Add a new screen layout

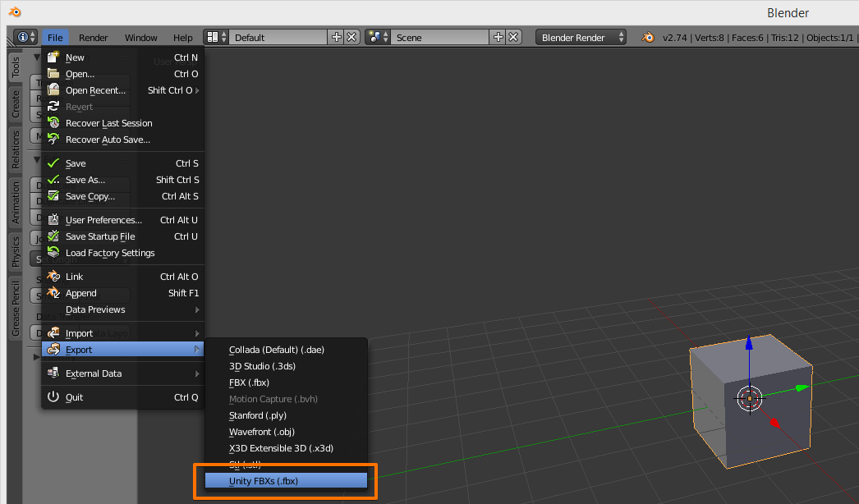click(337, 37)
